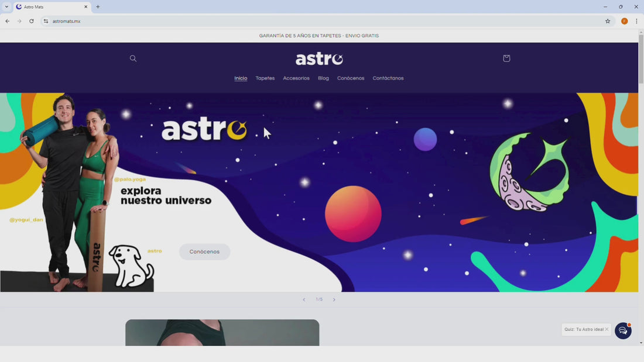644x362 pixels.
Task: Click the @palo.yoga handle on banner
Action: (x=130, y=180)
